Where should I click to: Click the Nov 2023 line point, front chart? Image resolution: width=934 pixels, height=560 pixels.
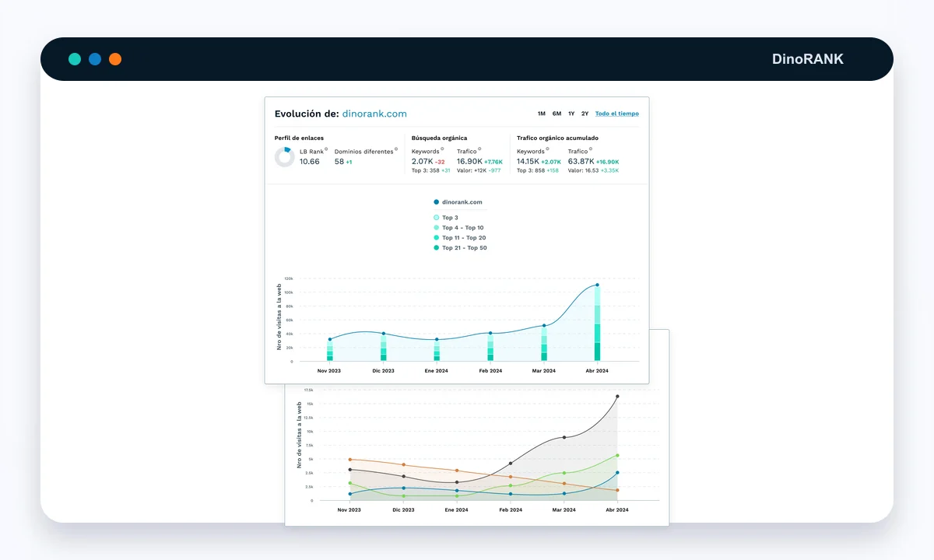click(x=330, y=339)
